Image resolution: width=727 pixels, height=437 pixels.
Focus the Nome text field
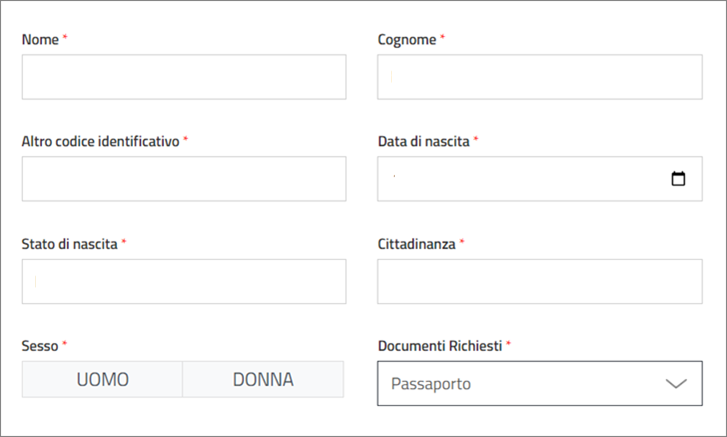184,77
